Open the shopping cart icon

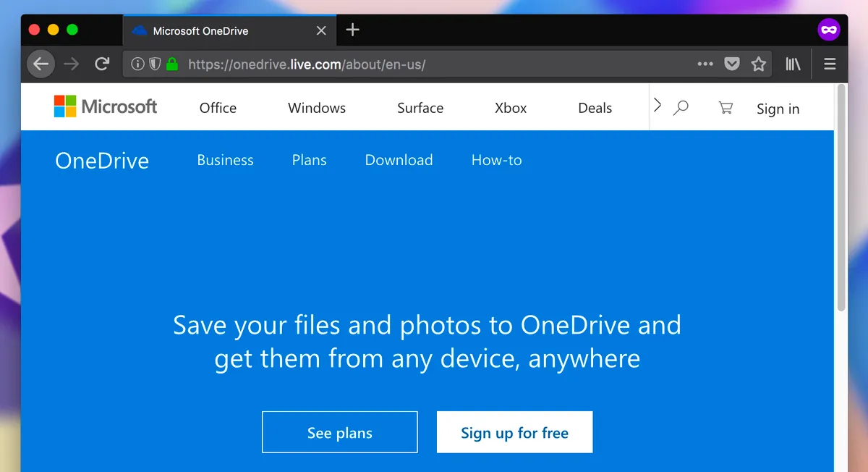point(726,108)
